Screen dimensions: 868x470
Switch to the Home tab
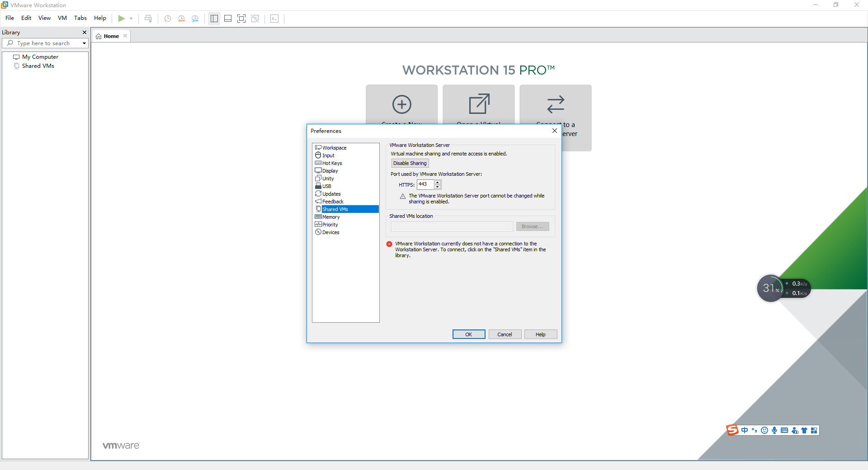111,36
